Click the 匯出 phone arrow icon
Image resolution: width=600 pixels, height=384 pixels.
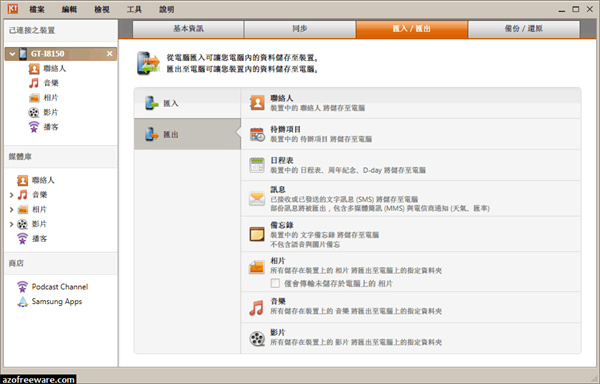[x=152, y=134]
